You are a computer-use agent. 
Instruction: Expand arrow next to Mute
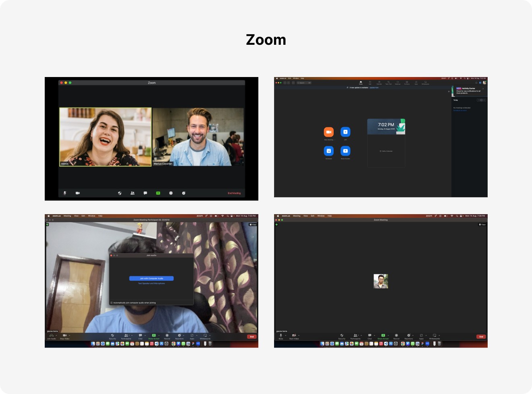(x=286, y=335)
